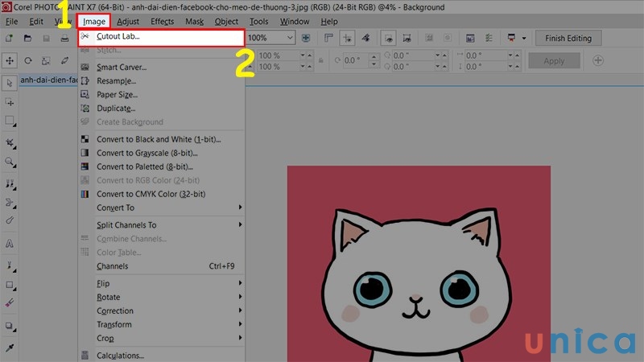
Task: Select the Text tool
Action: point(10,242)
